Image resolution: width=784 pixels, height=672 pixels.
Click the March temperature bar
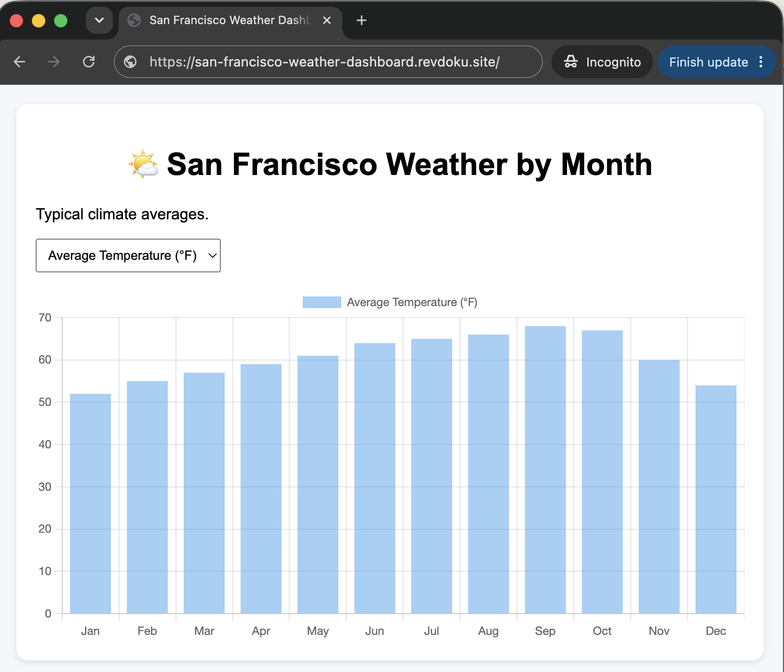pyautogui.click(x=204, y=493)
